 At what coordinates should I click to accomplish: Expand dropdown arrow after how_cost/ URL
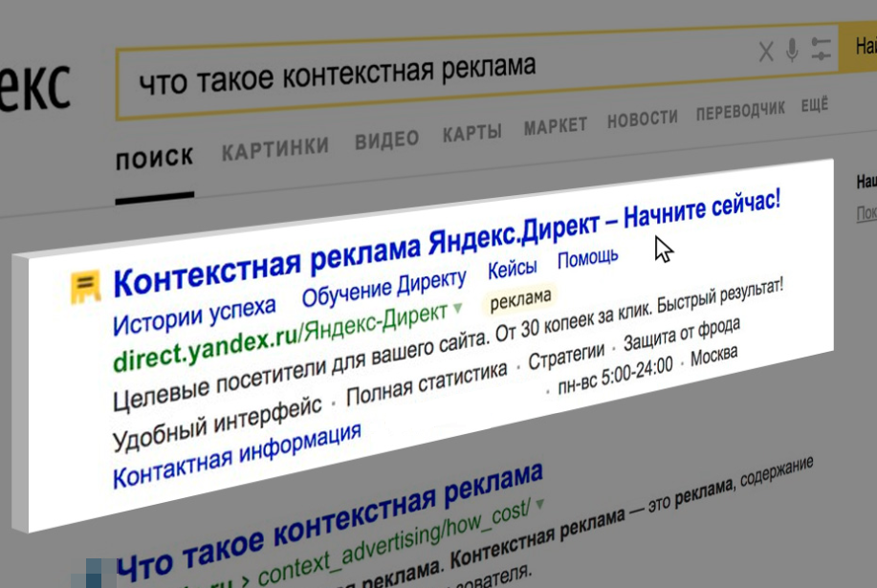click(x=539, y=504)
